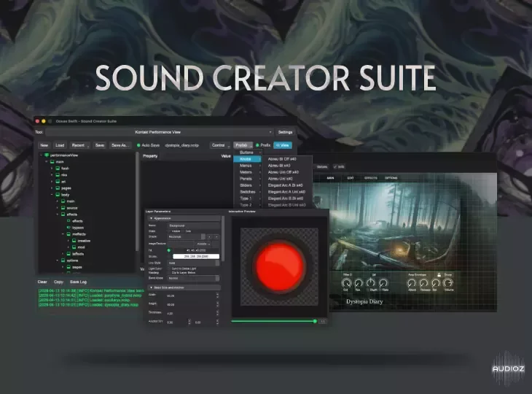Turn the Attack knob in preview
This screenshot has height=394, width=532.
coord(411,282)
